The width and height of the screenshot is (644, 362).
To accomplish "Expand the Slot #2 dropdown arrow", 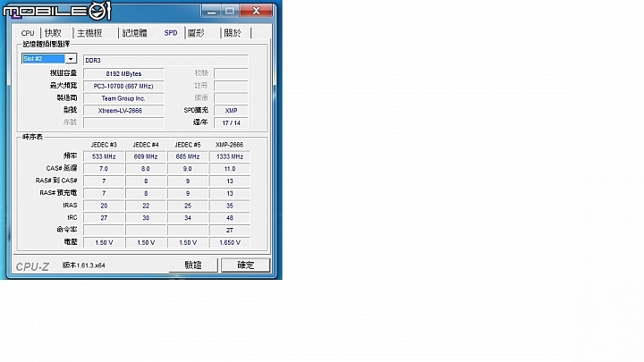I will coord(71,59).
